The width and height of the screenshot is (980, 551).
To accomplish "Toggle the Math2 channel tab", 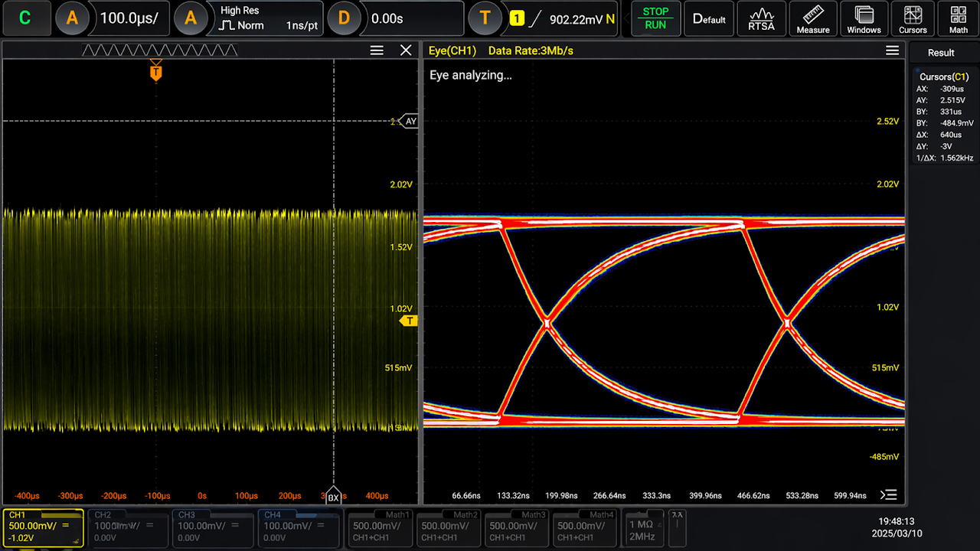I will pos(449,528).
